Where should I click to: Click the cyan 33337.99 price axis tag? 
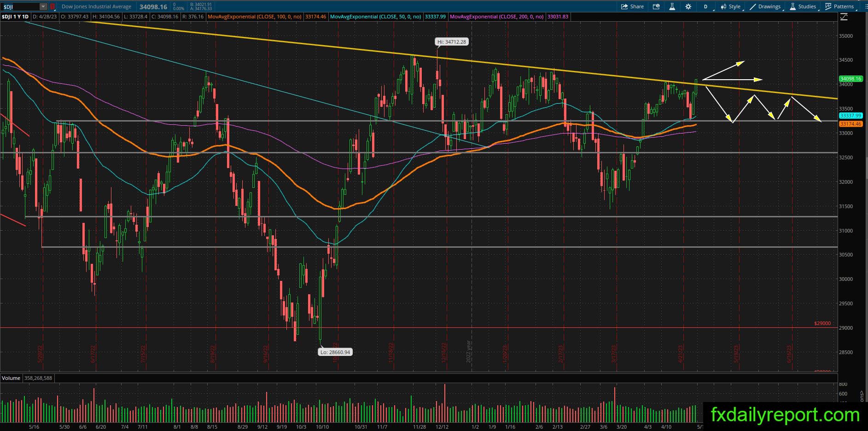click(x=851, y=116)
